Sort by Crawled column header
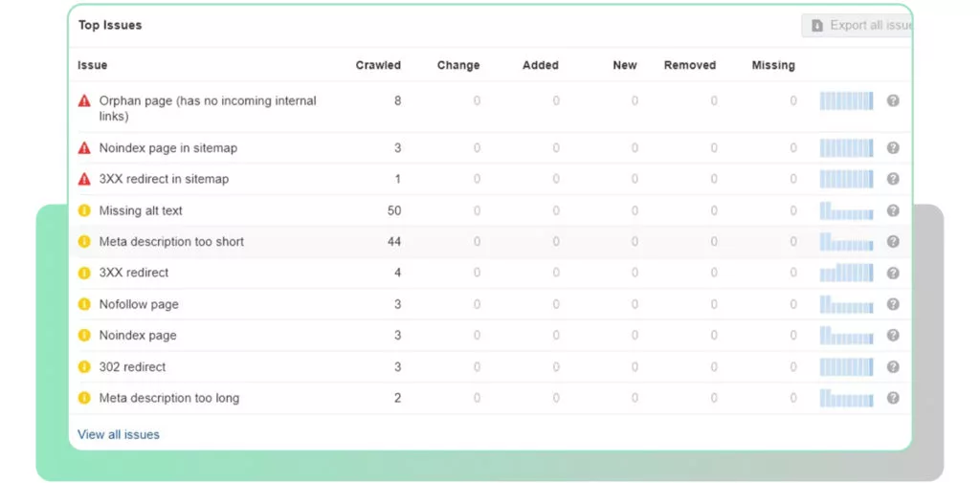This screenshot has height=483, width=980. point(378,65)
